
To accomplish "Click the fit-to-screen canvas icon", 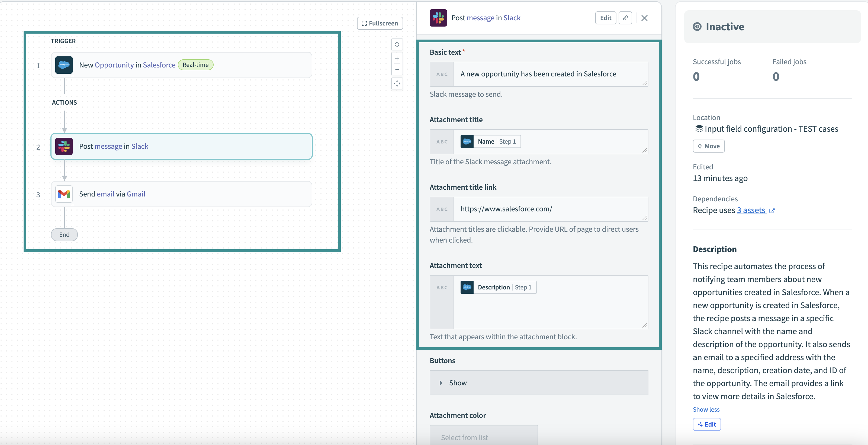I will (x=397, y=83).
